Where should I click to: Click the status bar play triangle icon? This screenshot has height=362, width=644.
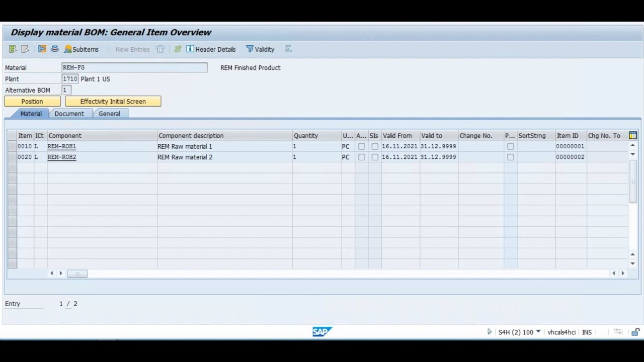point(489,332)
